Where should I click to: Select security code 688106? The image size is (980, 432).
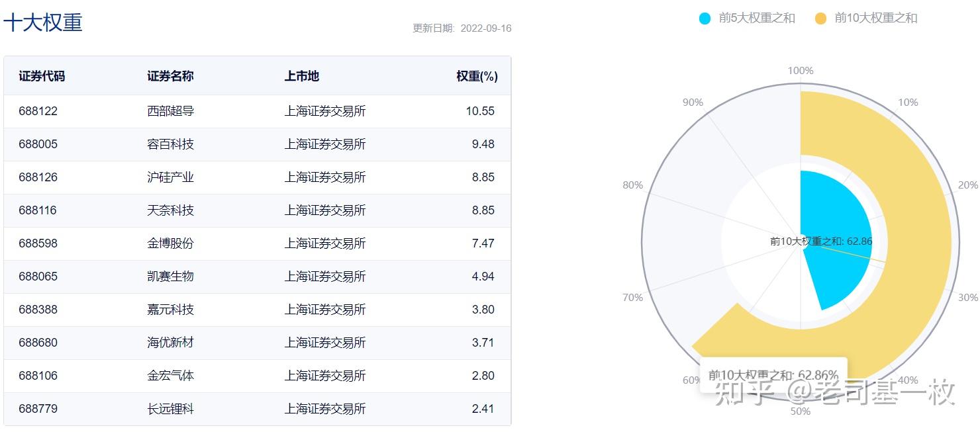point(38,376)
